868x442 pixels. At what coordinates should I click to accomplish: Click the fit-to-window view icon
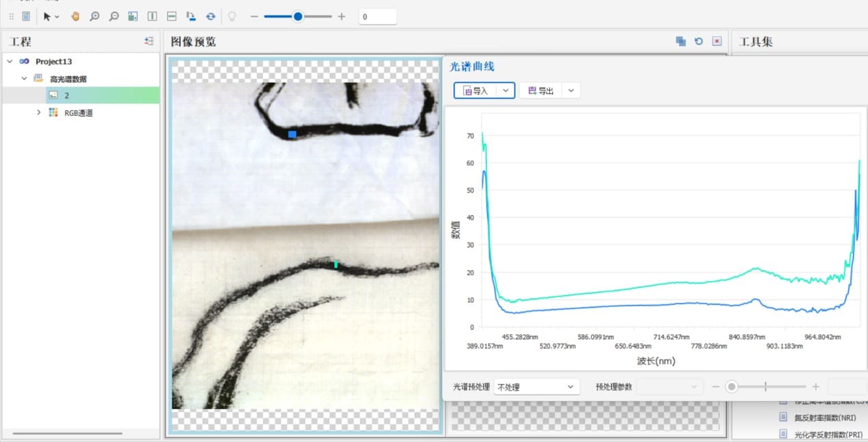point(133,16)
